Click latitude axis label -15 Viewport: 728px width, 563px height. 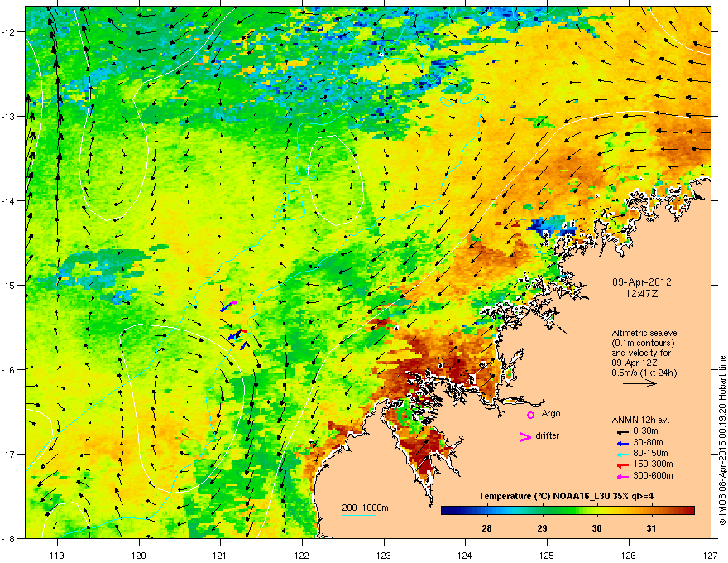(10, 285)
